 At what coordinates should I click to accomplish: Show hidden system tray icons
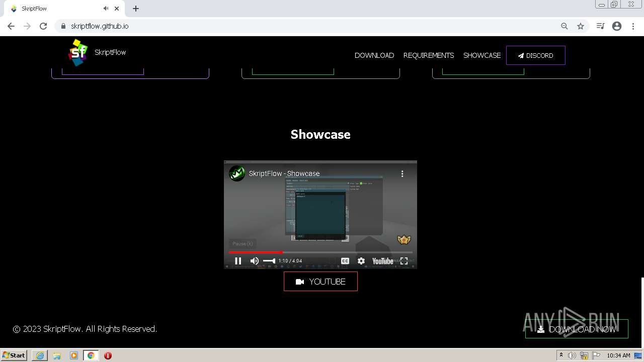pos(561,355)
